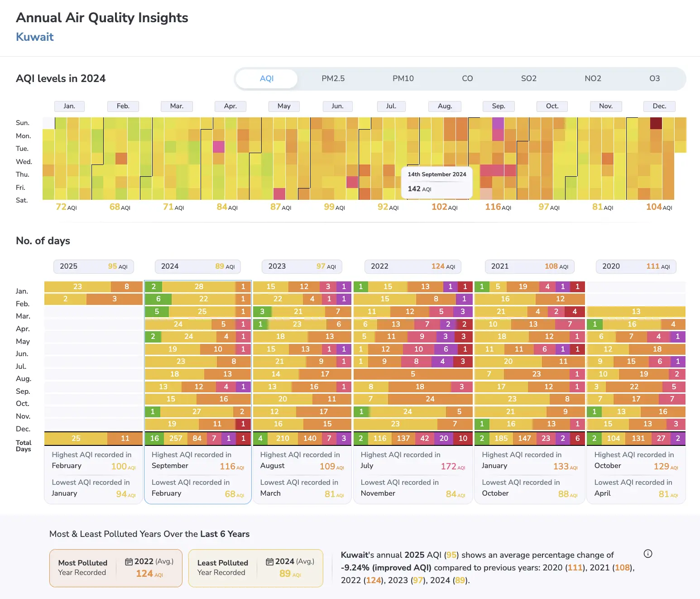Switch to the PM2.5 tab
700x599 pixels.
(x=333, y=78)
